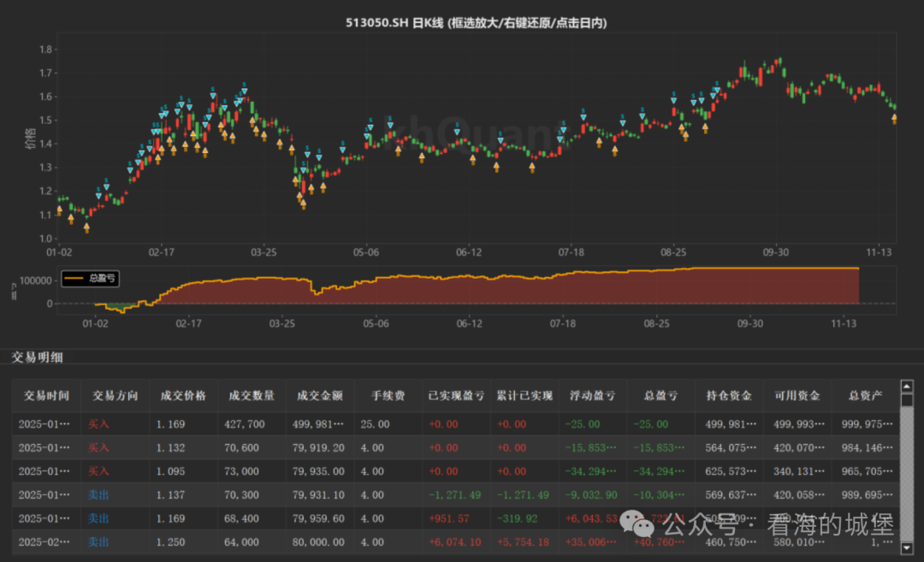Viewport: 924px width, 562px height.
Task: Click the 已实现盈亏 column header
Action: [x=456, y=396]
